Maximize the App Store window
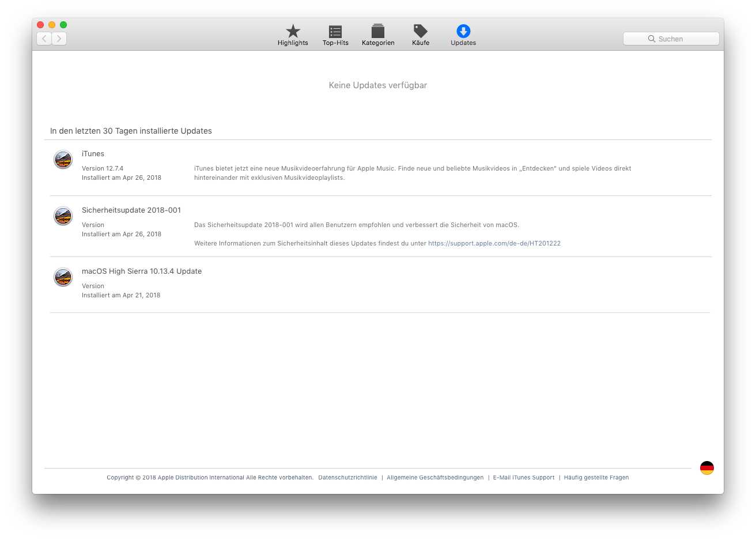Image resolution: width=756 pixels, height=540 pixels. (x=63, y=25)
